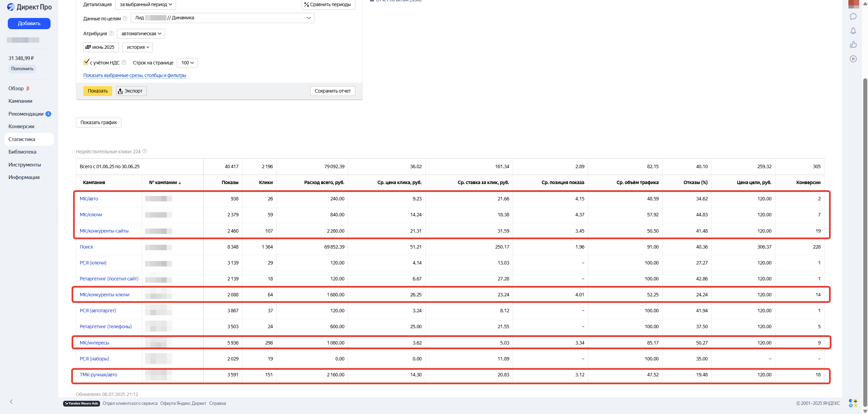Open the chat messages icon

tap(853, 17)
